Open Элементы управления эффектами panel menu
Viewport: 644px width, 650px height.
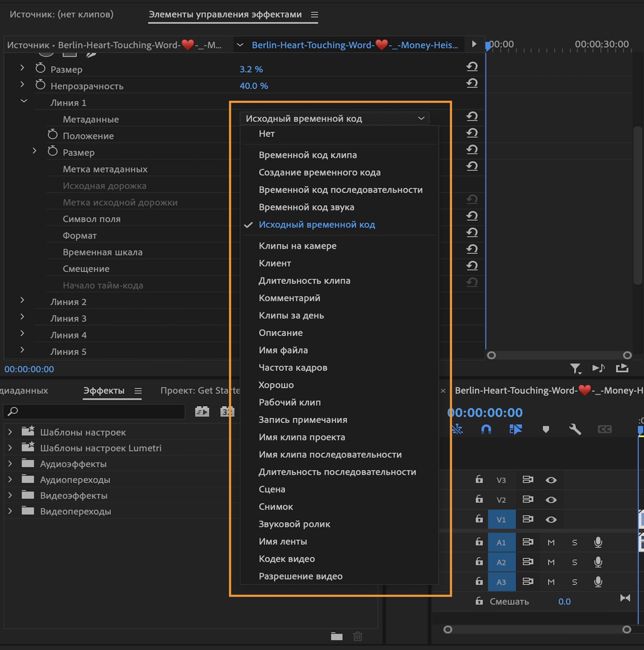click(x=314, y=15)
